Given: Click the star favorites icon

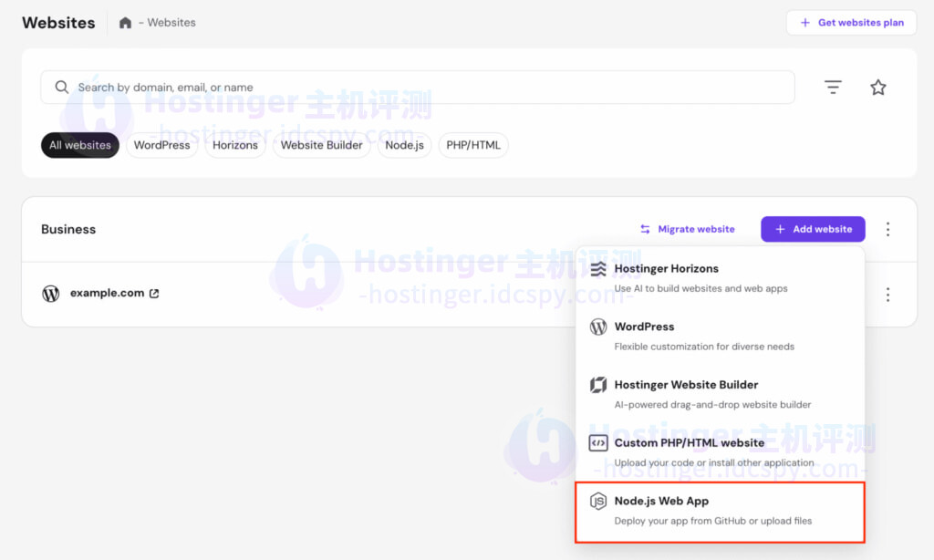Looking at the screenshot, I should [878, 87].
